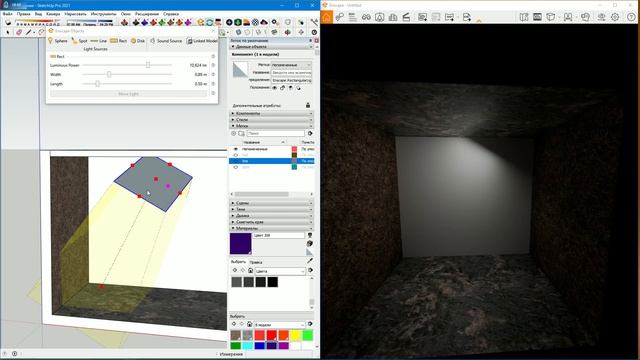Toggle visibility eye of second tag row

click(236, 155)
